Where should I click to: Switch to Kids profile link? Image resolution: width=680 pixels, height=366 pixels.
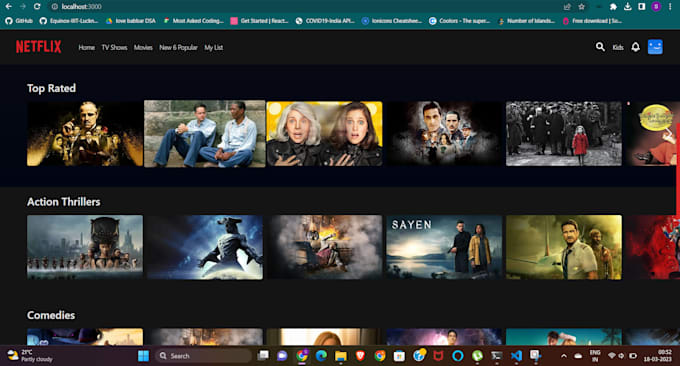coord(618,47)
